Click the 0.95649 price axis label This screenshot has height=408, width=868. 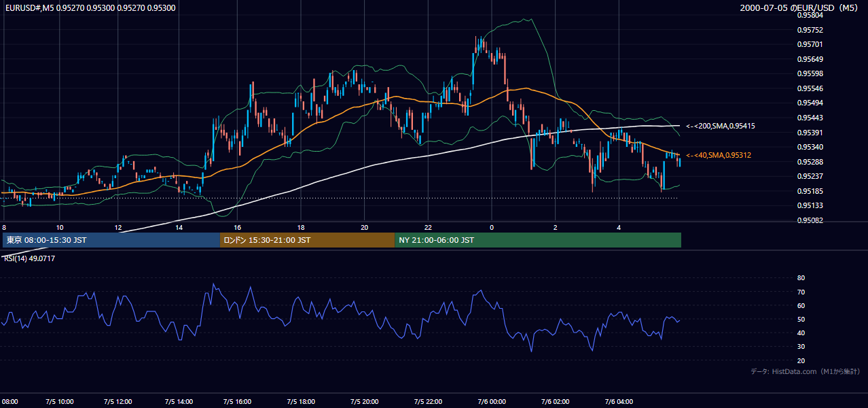[810, 59]
